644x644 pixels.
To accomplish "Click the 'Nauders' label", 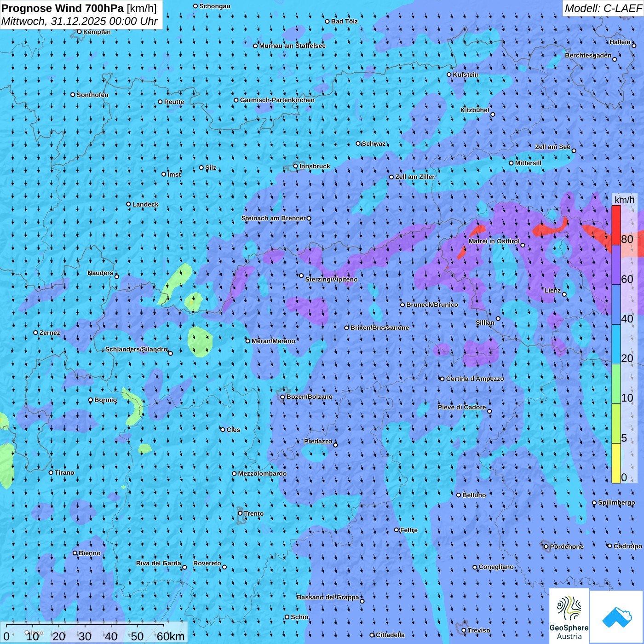I will pos(100,273).
